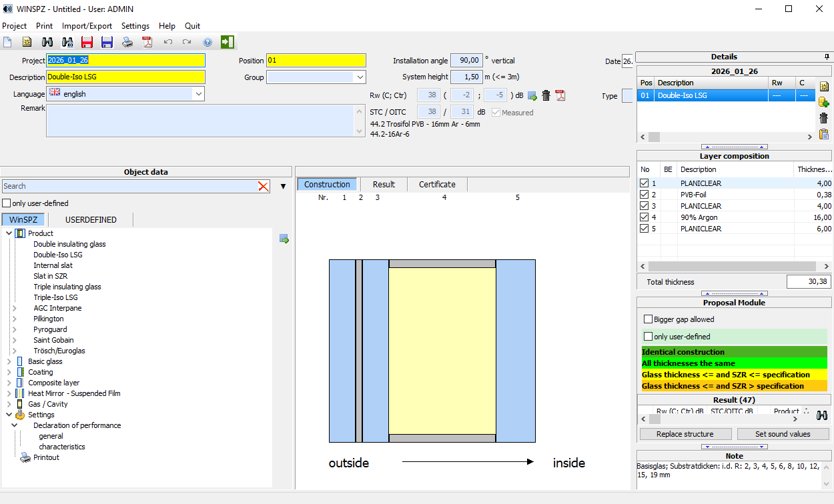Switch to the Certificate tab
The height and width of the screenshot is (504, 834).
(x=437, y=185)
